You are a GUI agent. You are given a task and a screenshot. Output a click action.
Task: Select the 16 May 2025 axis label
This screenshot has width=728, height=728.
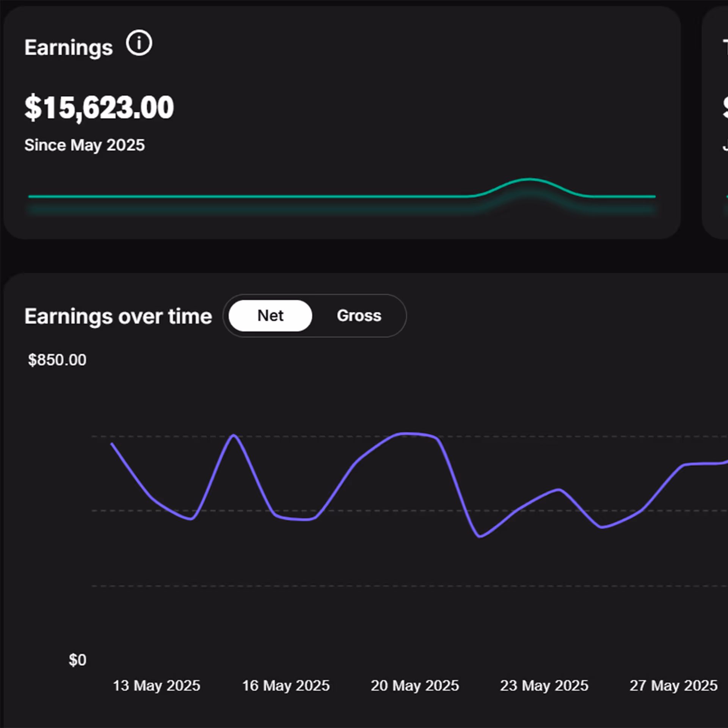286,686
